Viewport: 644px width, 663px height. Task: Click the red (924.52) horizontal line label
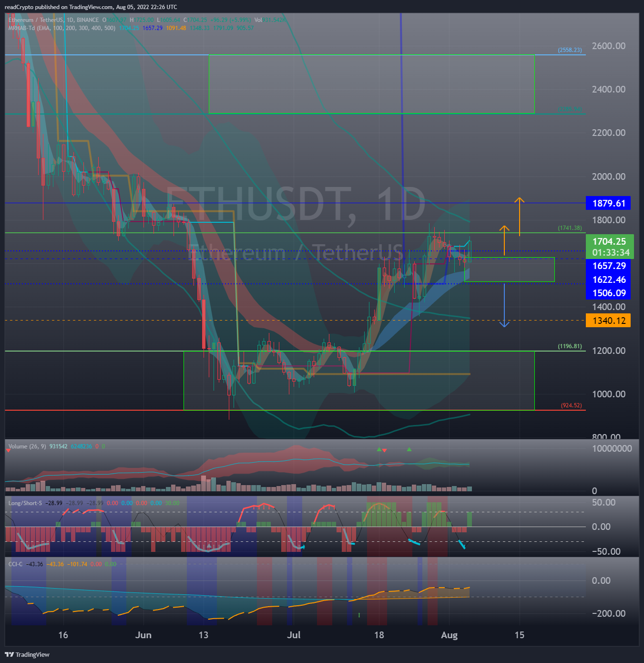571,405
